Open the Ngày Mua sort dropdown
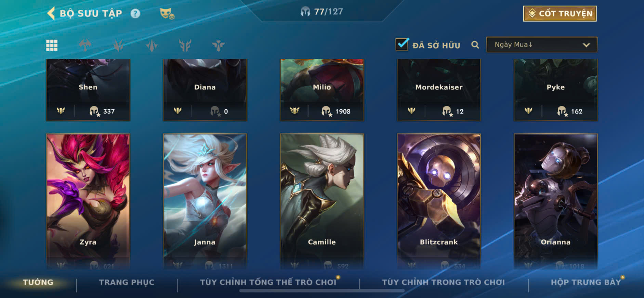644x298 pixels. [542, 45]
